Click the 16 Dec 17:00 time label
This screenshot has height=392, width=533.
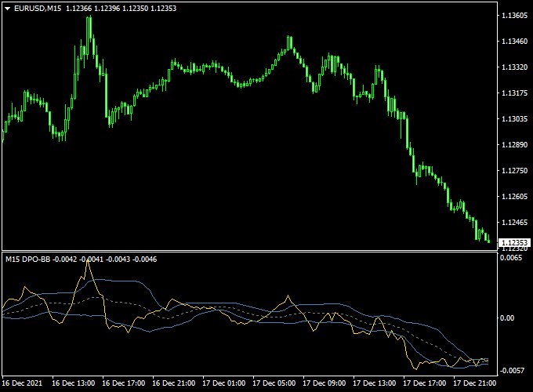(x=123, y=383)
